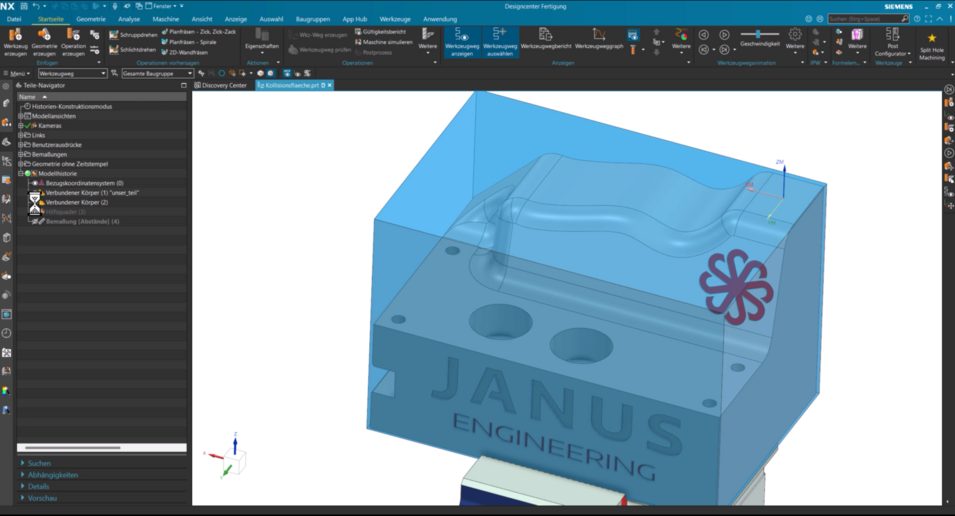
Task: Open Werkzeugweggraph
Action: 599,35
